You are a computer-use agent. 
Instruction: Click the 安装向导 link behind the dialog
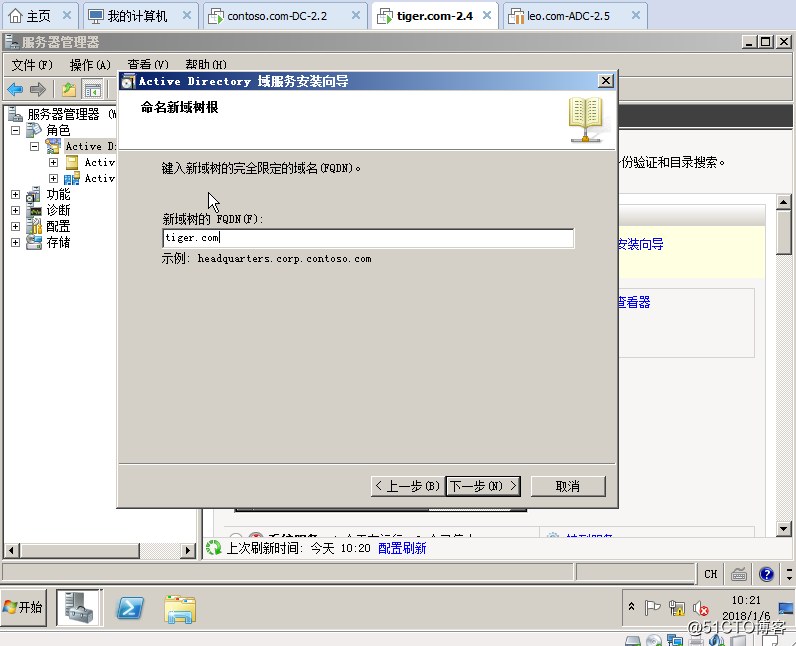(641, 245)
